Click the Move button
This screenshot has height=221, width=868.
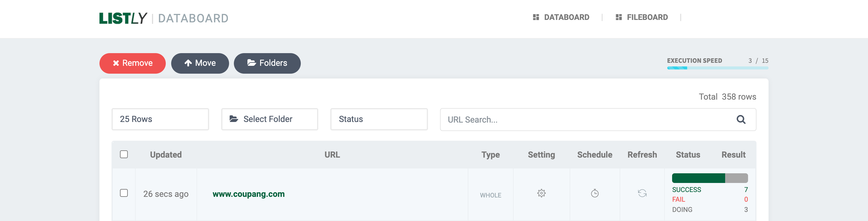pos(200,63)
